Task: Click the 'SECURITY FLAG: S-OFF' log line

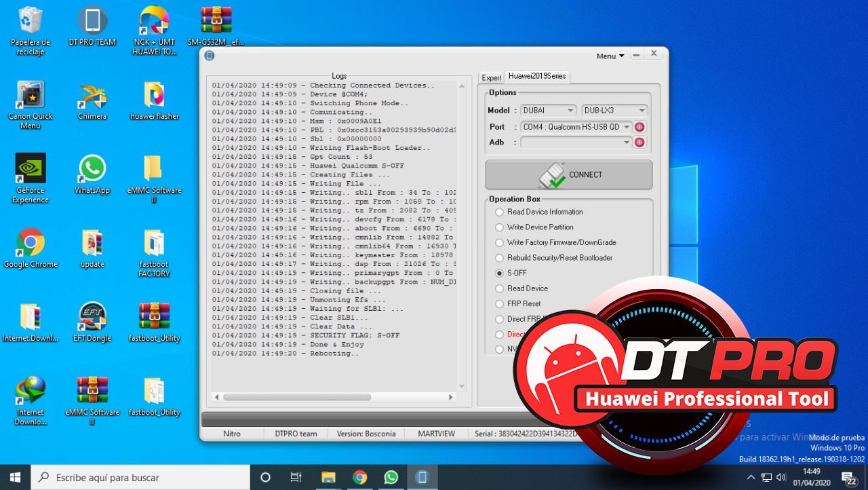Action: [306, 335]
